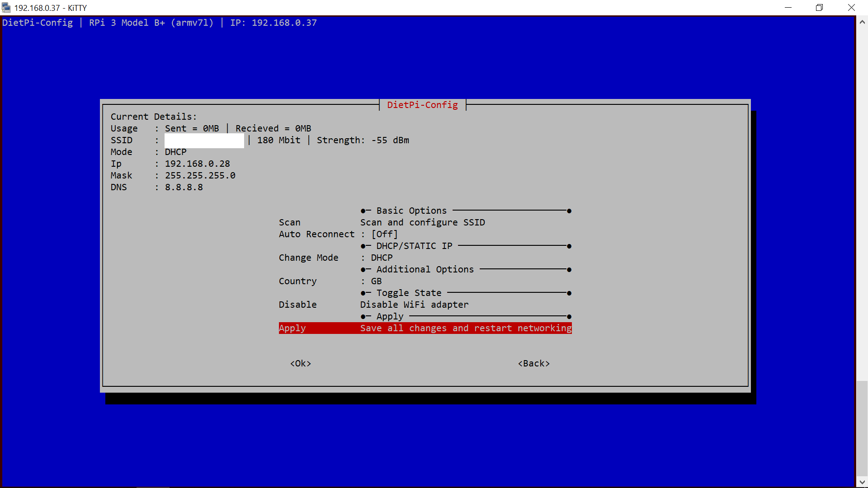Click the scrollbar down arrow
Screen dimensions: 868x488
tap(862, 482)
